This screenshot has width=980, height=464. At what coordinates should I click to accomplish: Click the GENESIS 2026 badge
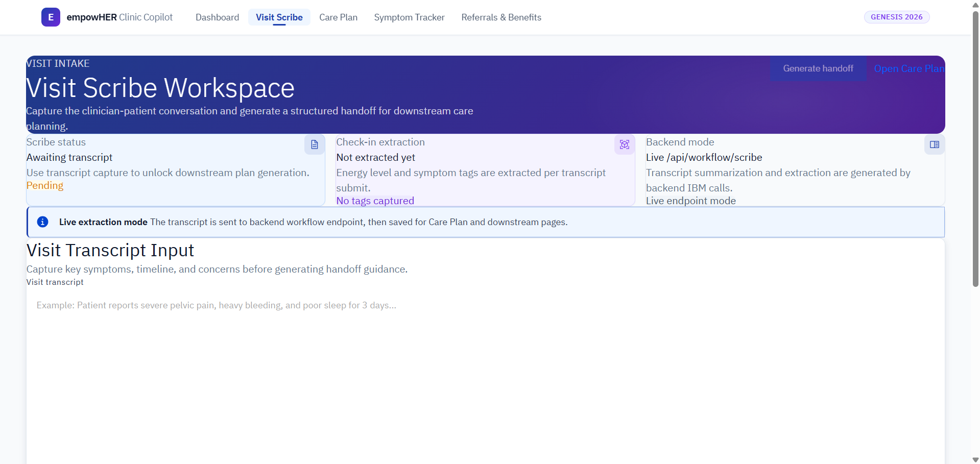(897, 17)
